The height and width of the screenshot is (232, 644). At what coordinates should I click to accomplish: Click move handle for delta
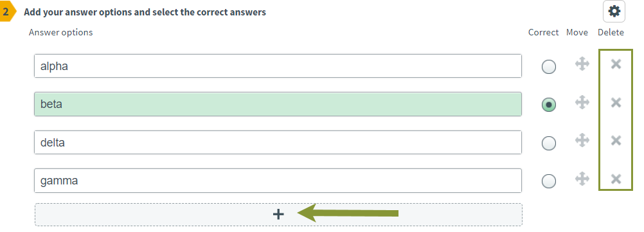tap(582, 141)
